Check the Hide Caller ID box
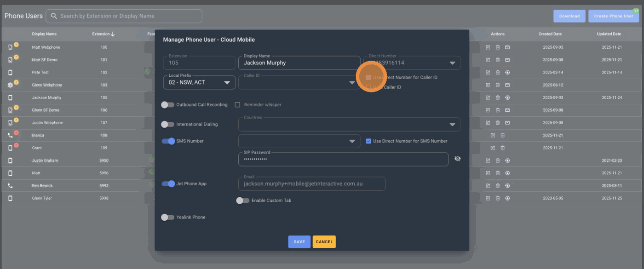Screen dimensions: 644x269 pyautogui.click(x=368, y=87)
